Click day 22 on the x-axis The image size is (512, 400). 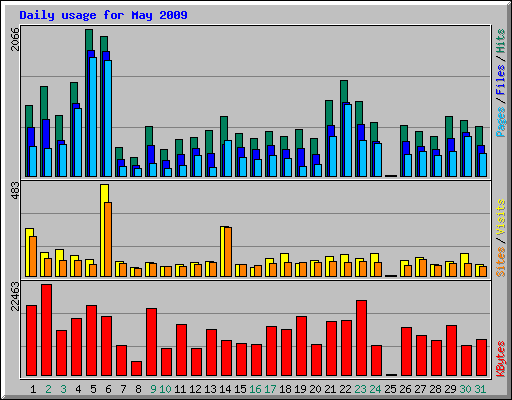click(345, 389)
